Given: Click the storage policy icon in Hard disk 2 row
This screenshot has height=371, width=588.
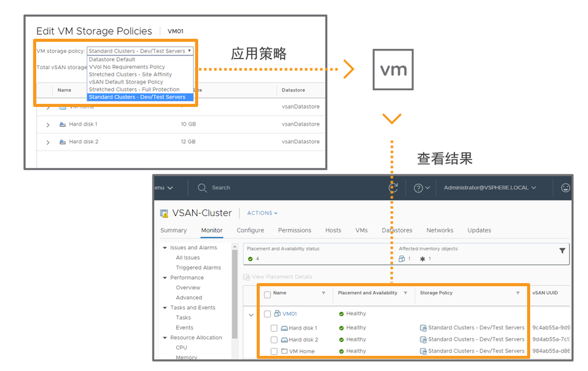Looking at the screenshot, I should pos(423,340).
